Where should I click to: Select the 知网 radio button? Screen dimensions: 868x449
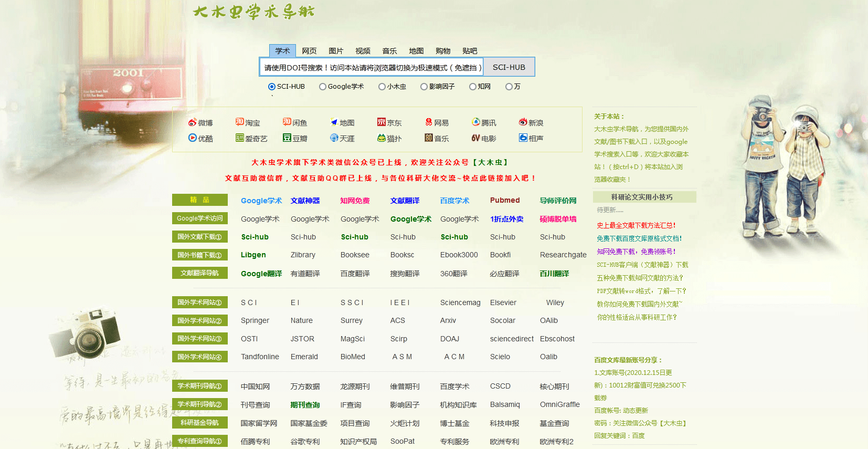pos(473,87)
